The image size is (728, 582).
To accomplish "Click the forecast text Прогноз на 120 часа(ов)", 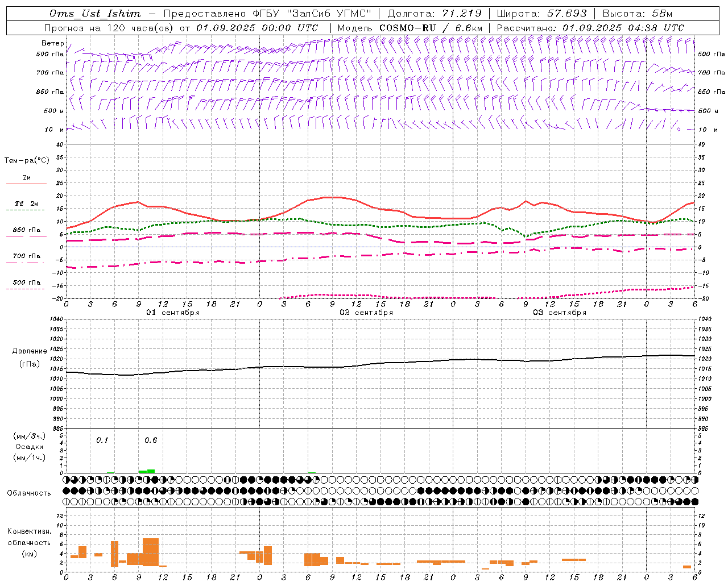I will 109,28.
